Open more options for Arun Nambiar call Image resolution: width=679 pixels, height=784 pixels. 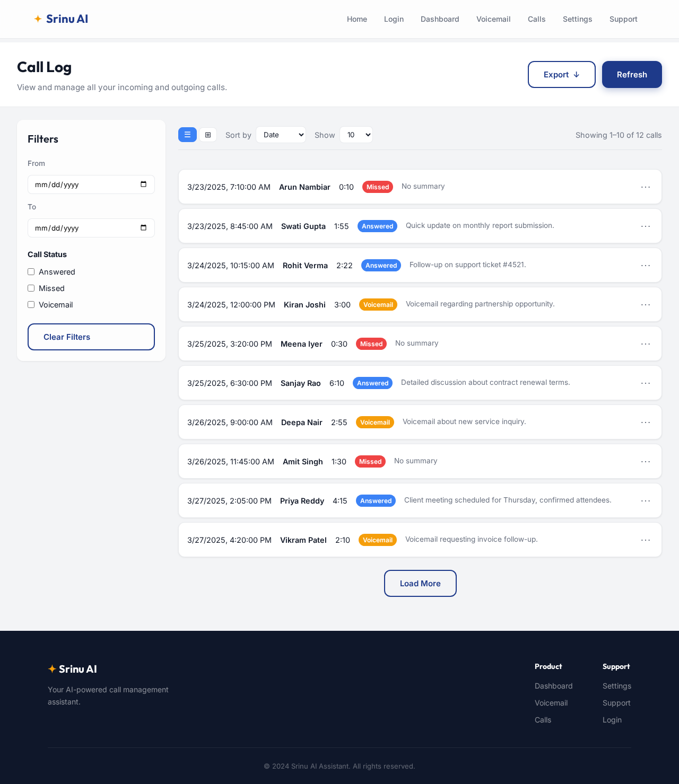[646, 187]
